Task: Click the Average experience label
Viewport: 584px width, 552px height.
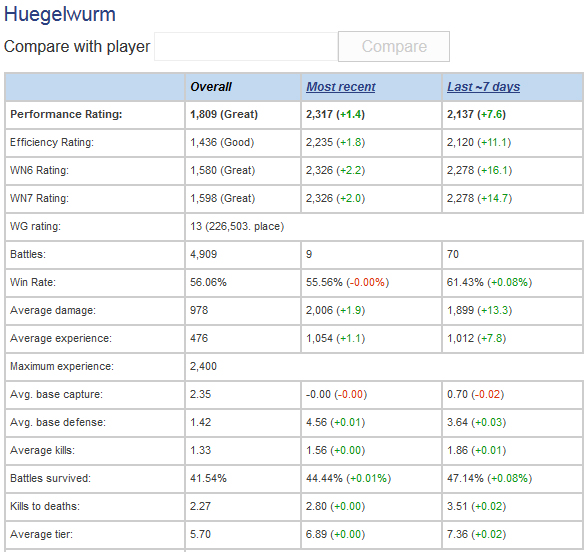Action: (61, 338)
